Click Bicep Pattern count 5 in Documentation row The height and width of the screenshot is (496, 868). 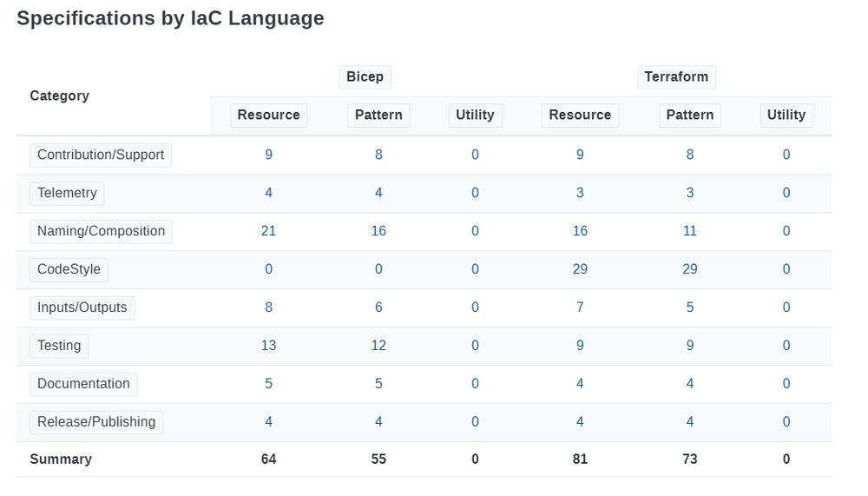pos(378,385)
